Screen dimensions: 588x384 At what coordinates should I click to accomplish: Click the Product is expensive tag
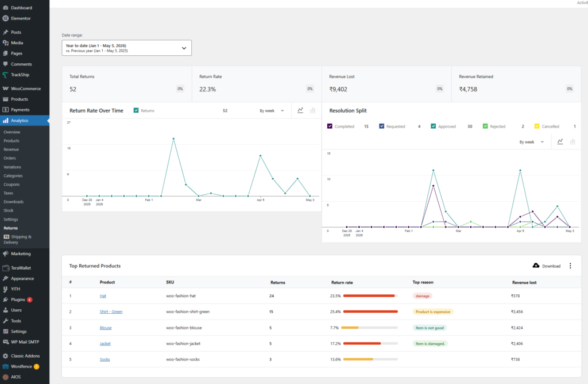433,312
